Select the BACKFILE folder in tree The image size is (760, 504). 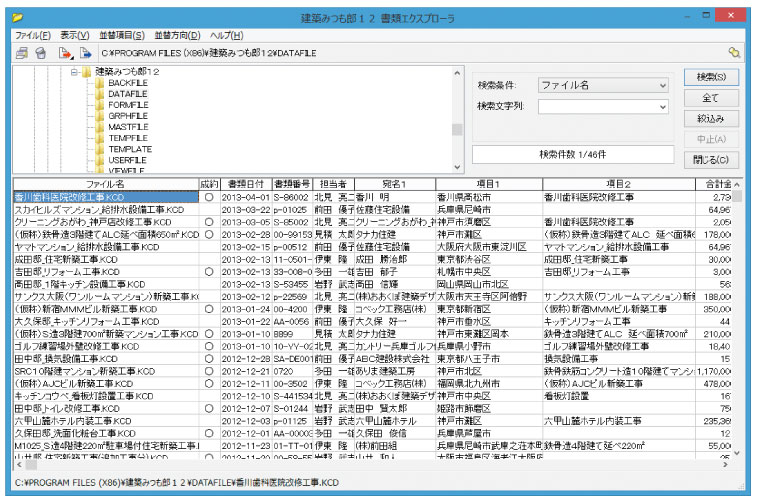click(128, 83)
